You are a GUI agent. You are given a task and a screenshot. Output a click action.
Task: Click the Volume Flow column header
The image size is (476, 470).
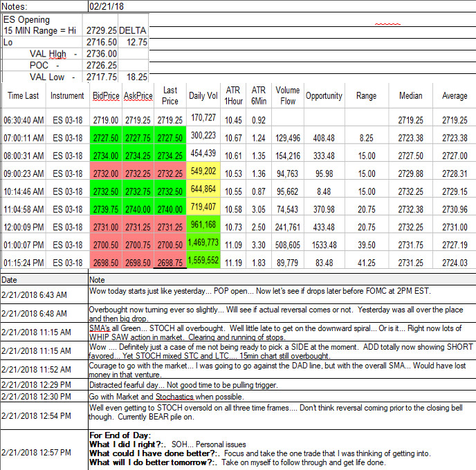coord(288,95)
